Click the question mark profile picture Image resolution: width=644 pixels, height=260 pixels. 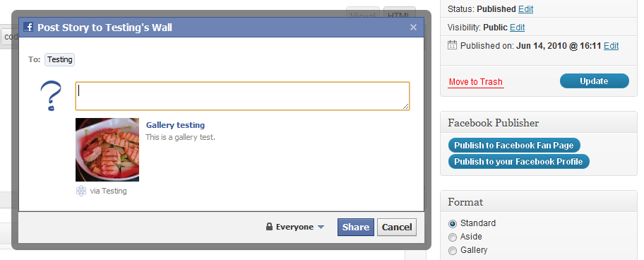[51, 95]
